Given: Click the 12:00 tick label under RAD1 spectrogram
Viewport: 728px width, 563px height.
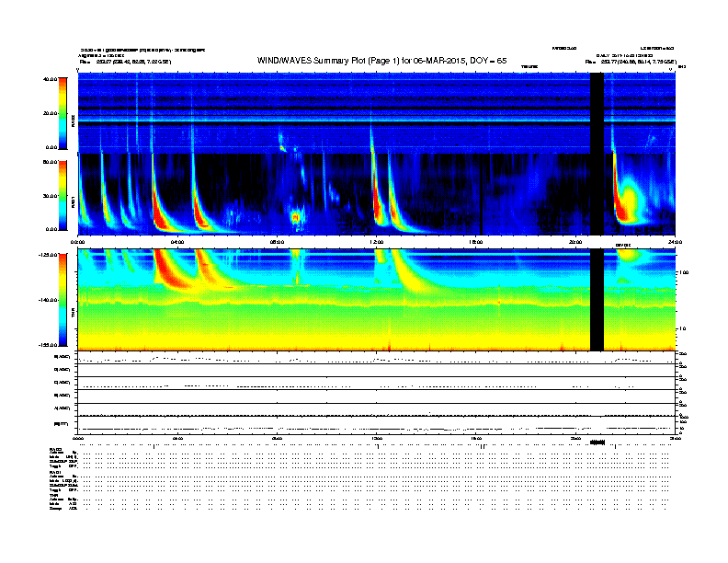Looking at the screenshot, I should pyautogui.click(x=376, y=242).
